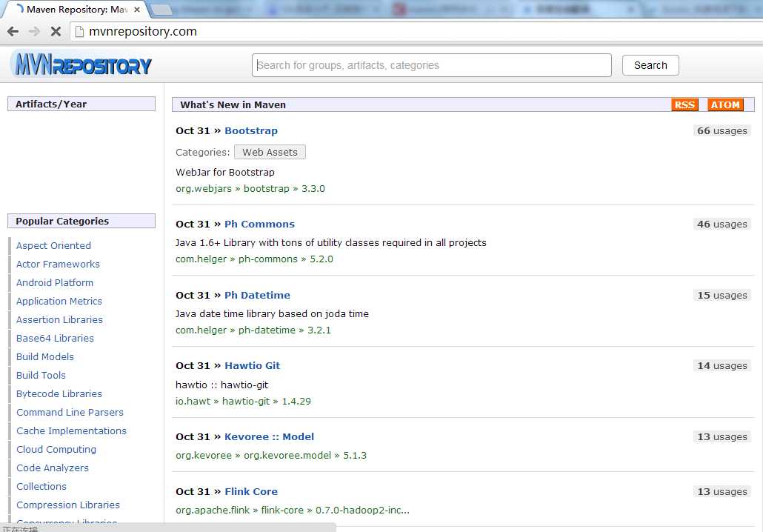The image size is (763, 532).
Task: Open the ATOM feed button
Action: 725,104
